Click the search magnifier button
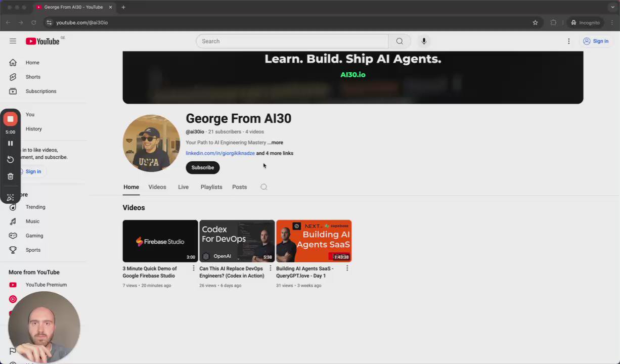The image size is (620, 364). coord(400,41)
